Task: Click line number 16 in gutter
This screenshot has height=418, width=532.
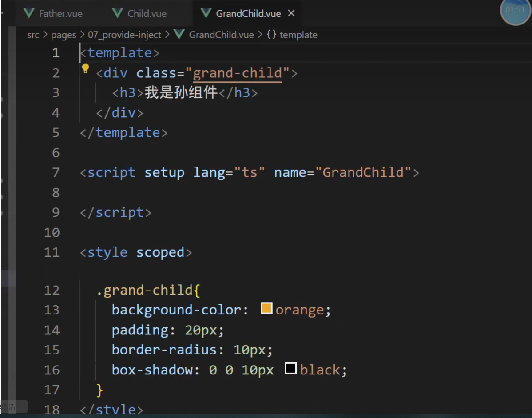Action: (x=52, y=370)
